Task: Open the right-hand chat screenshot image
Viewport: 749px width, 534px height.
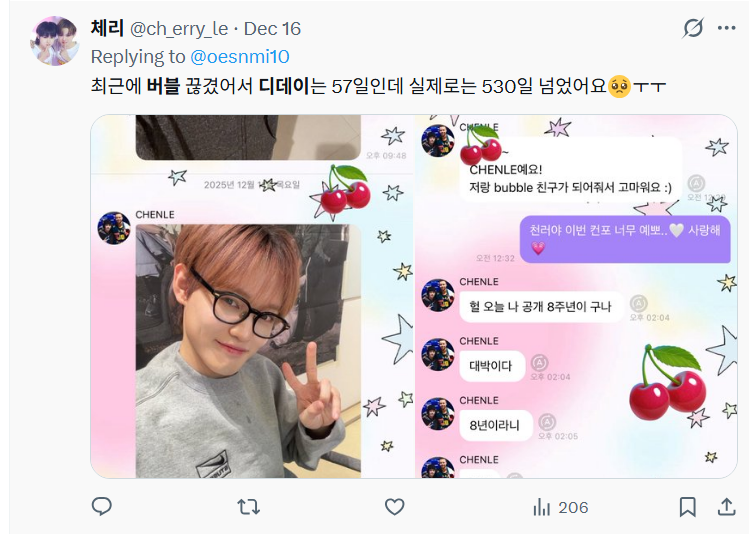Action: (x=576, y=297)
